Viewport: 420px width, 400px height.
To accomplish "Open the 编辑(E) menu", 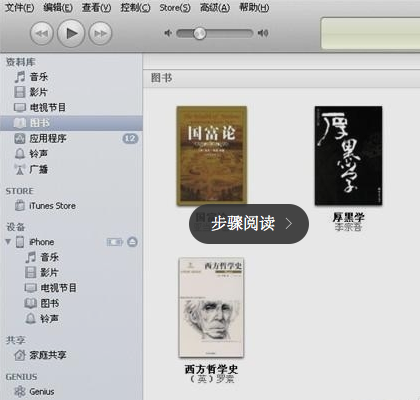I will coord(58,7).
